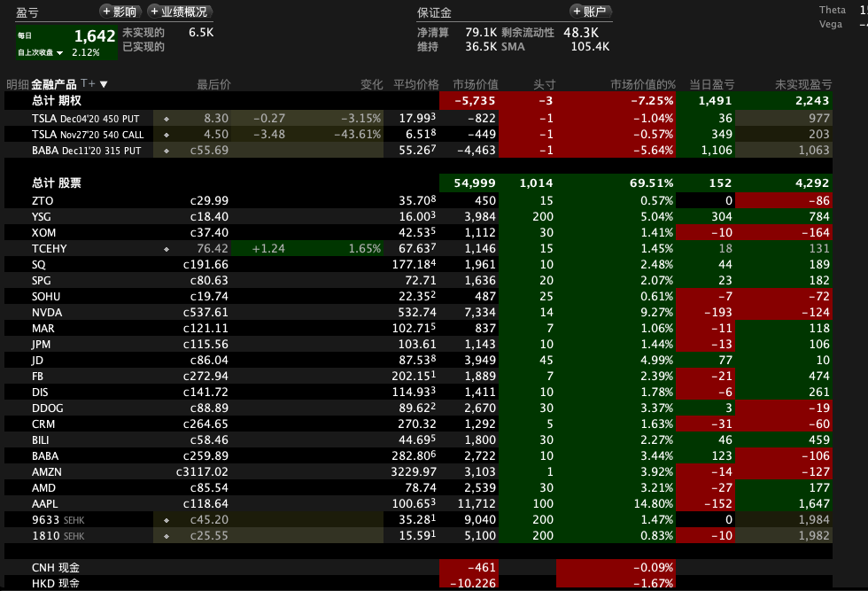The image size is (868, 591).
Task: Sort by the 市场价值的% column header
Action: tap(643, 84)
